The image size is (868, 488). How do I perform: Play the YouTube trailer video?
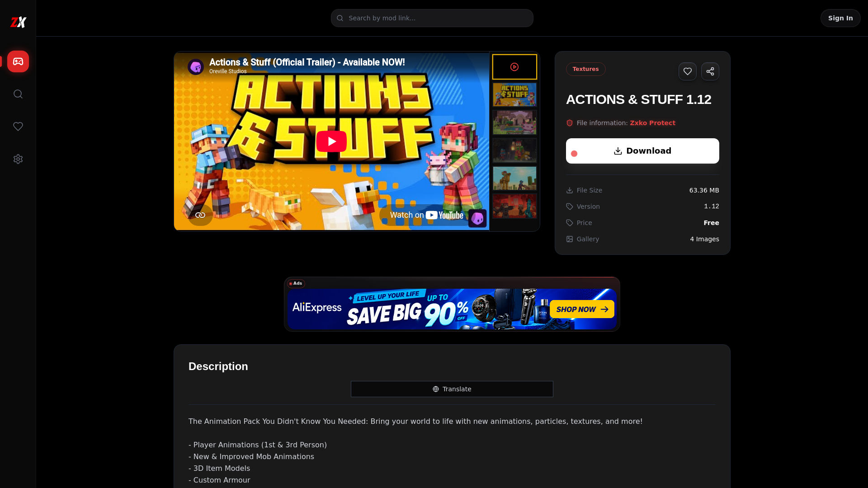click(x=331, y=141)
